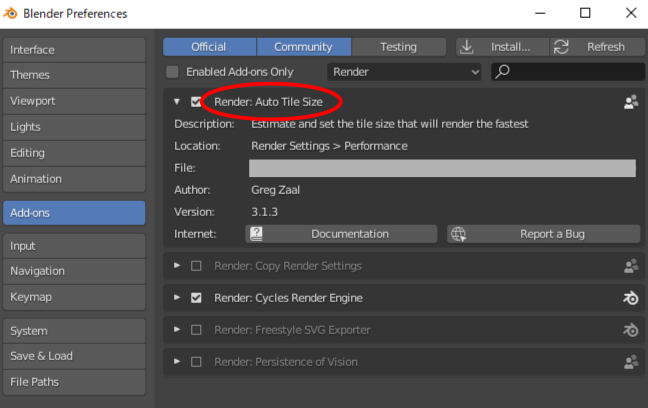Expand the Copy Render Settings entry

click(x=177, y=265)
